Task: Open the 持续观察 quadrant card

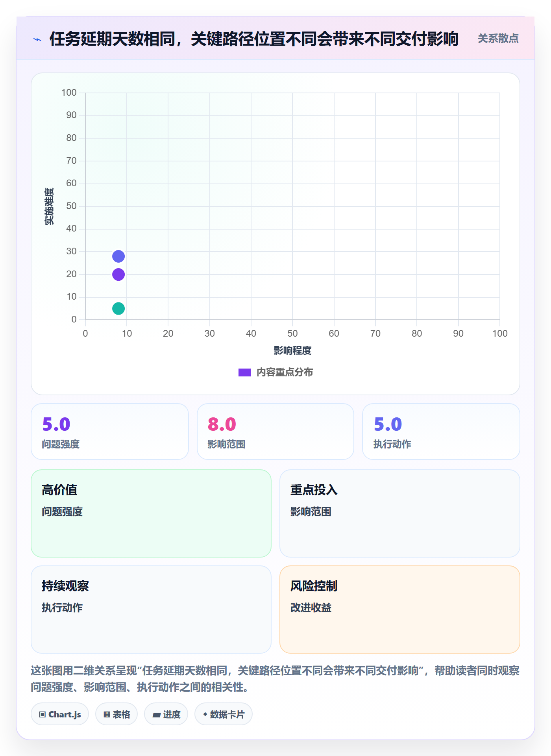Action: (x=151, y=610)
